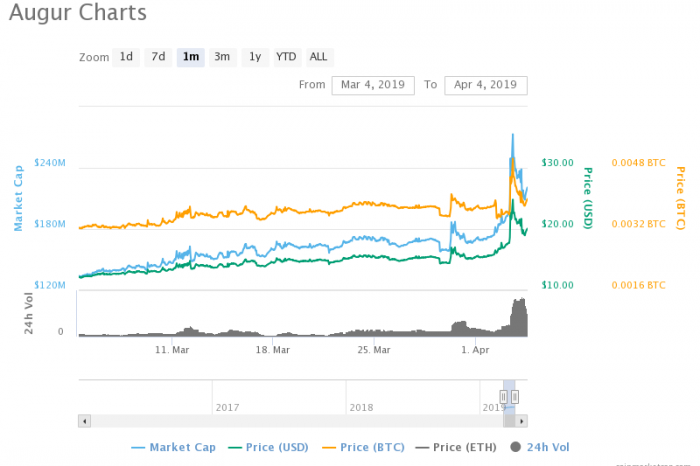This screenshot has height=466, width=700.
Task: Click the 18. Mar axis label
Action: (273, 350)
